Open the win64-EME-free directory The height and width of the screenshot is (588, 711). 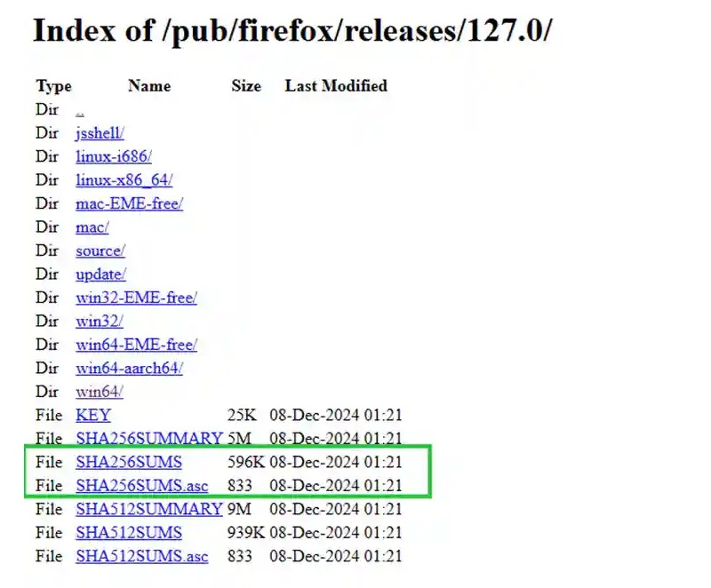point(136,345)
